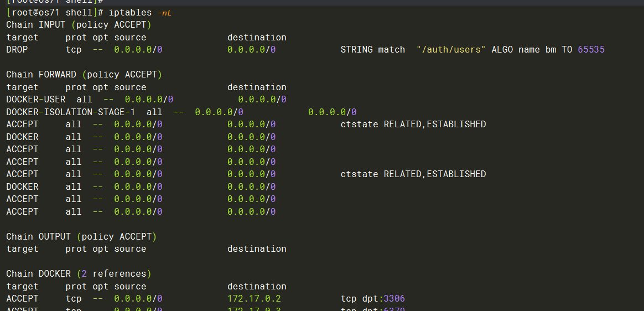
Task: Click the "/auth/users" match string
Action: 451,50
